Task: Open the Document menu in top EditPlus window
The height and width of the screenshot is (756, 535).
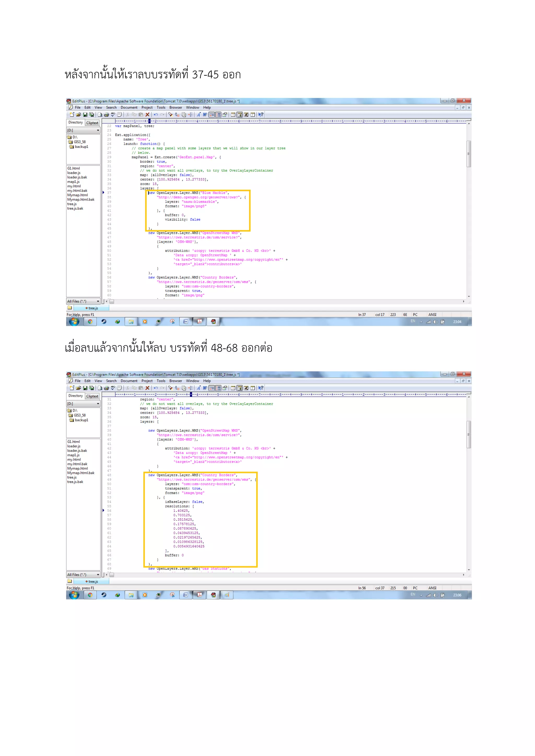Action: (x=129, y=108)
